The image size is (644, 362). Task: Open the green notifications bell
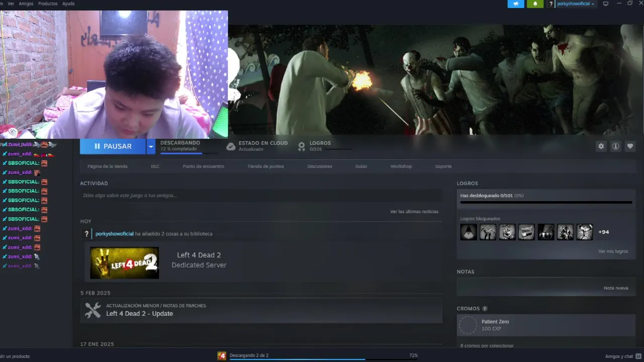535,4
